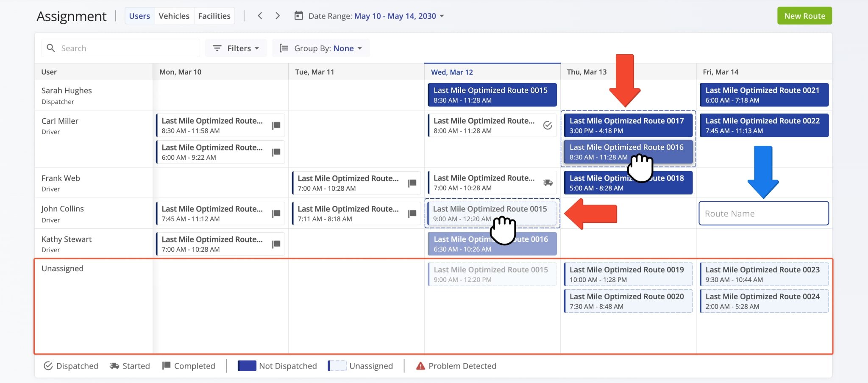Image resolution: width=868 pixels, height=383 pixels.
Task: Select user John Collins
Action: (62, 208)
